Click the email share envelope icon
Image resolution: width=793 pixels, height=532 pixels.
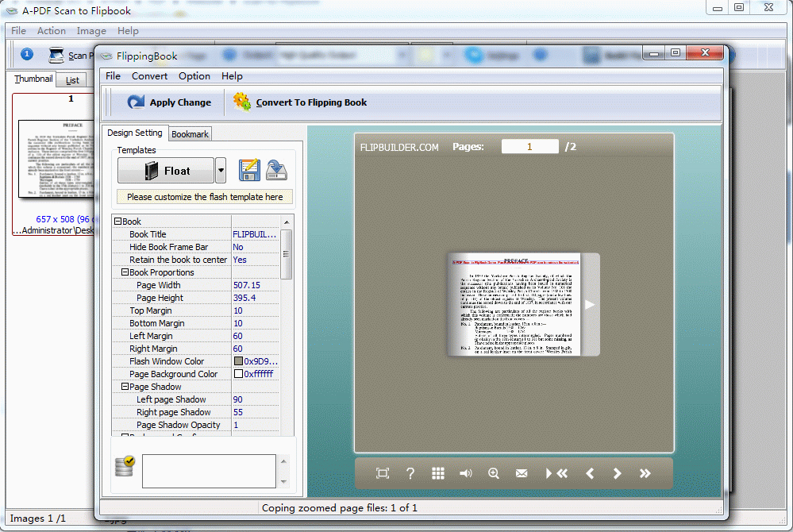click(522, 473)
